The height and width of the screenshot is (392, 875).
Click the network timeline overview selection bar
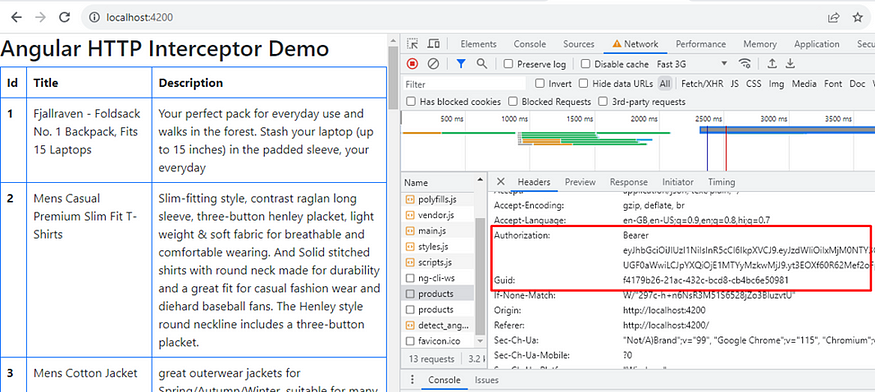[x=787, y=130]
